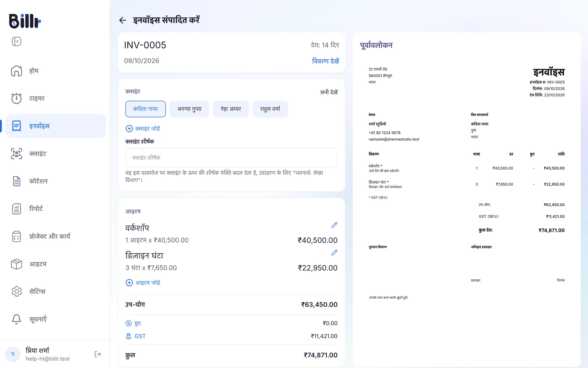Select client राहुल वर्मा

coord(270,109)
